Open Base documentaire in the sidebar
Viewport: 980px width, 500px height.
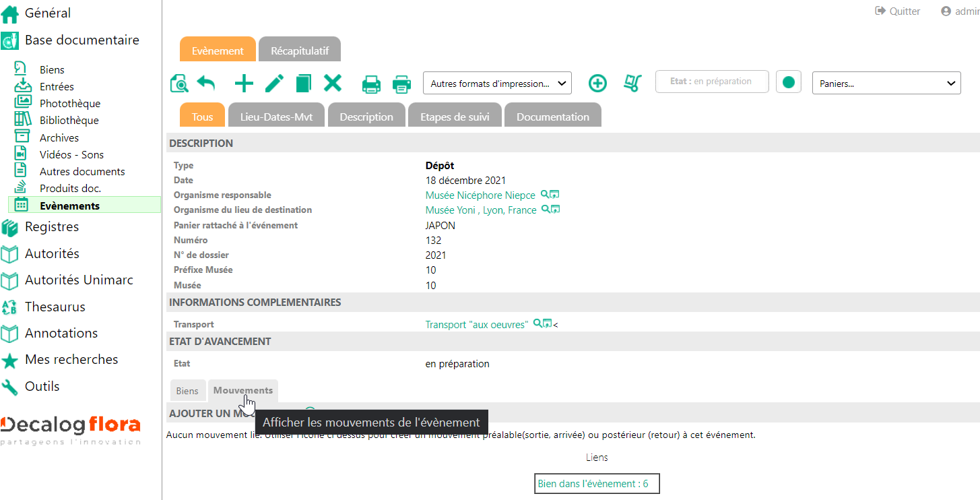point(81,40)
